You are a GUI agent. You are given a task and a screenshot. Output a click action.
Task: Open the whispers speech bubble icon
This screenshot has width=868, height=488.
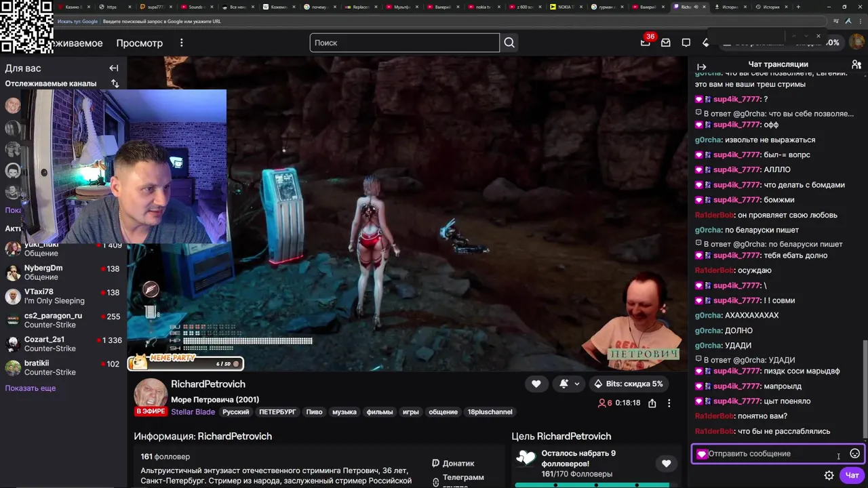point(686,43)
